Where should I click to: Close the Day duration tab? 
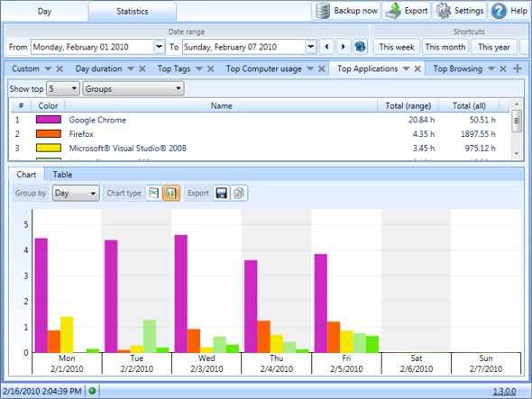142,68
